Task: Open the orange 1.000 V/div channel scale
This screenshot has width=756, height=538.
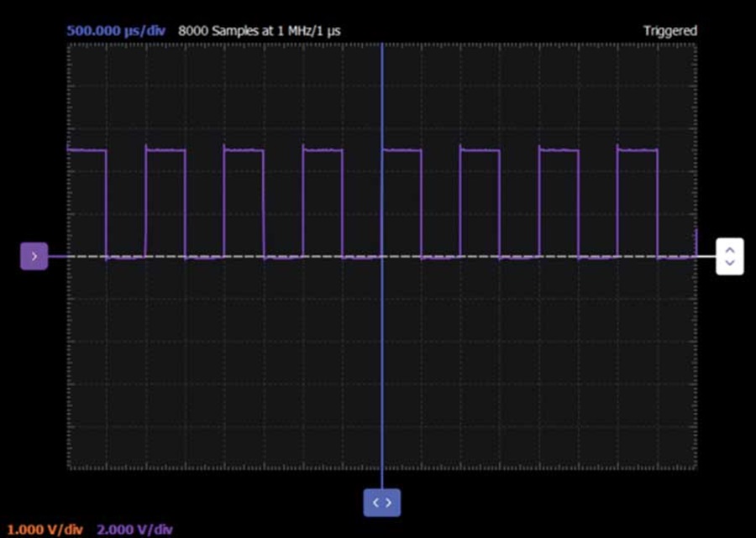Action: coord(45,530)
